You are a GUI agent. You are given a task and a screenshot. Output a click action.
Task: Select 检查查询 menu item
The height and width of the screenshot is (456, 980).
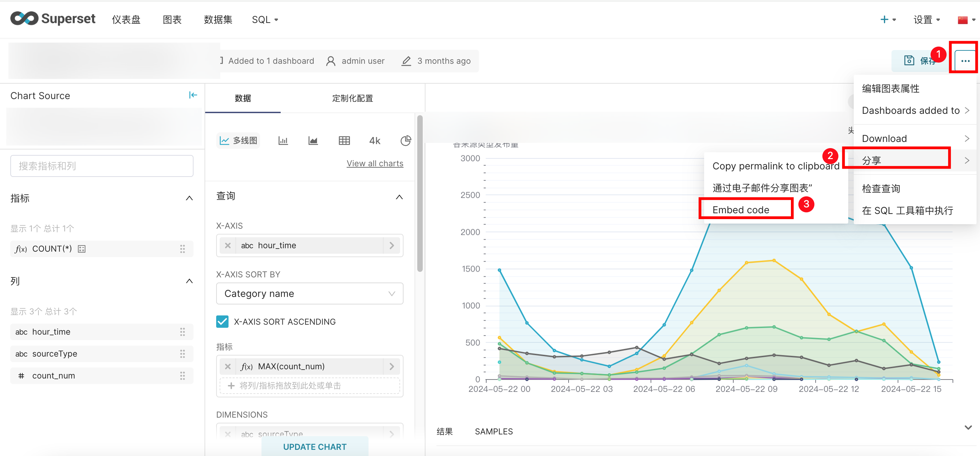[x=915, y=188]
